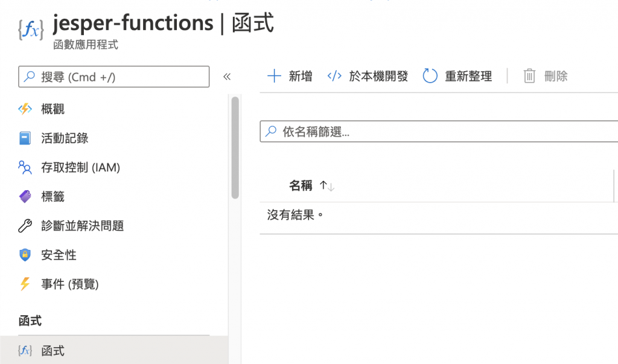The width and height of the screenshot is (618, 364).
Task: Open 存取控制 (IAM) page
Action: coord(80,167)
